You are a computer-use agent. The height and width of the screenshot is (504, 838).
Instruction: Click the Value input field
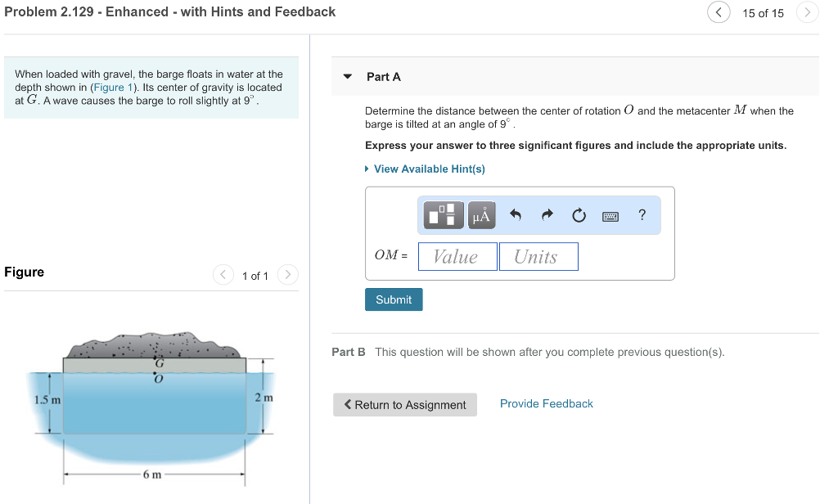coord(457,256)
